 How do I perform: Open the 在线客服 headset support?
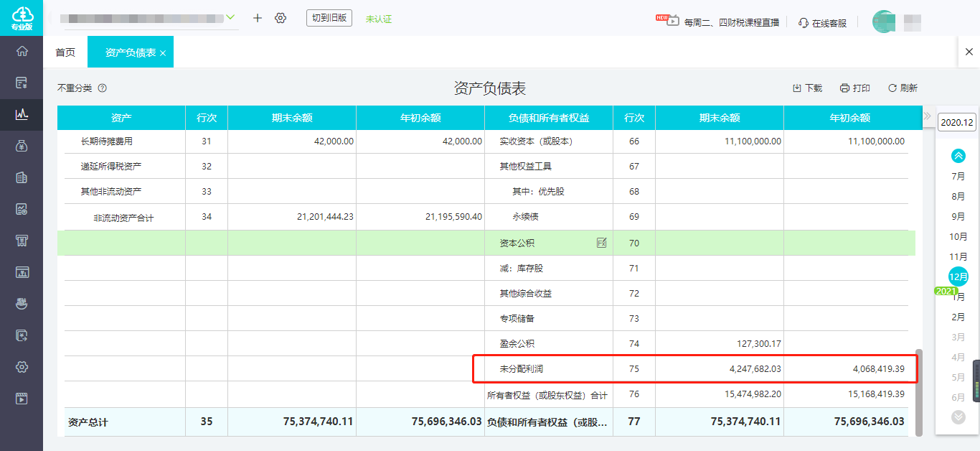[822, 22]
